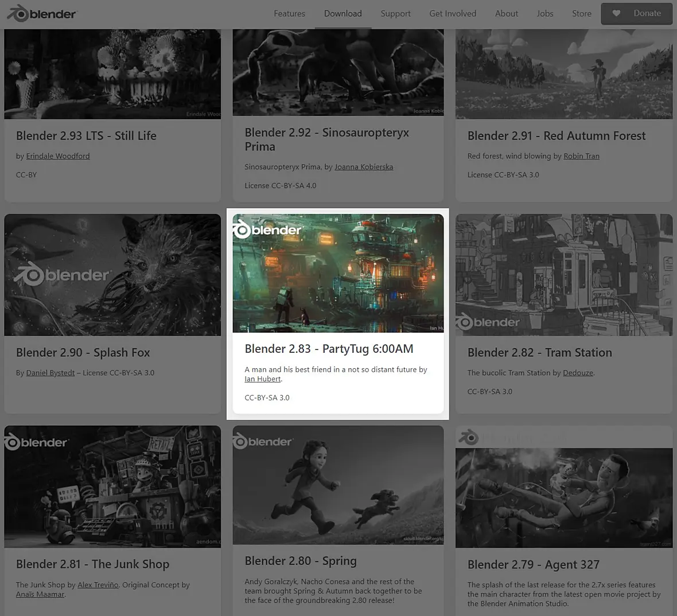Viewport: 677px width, 616px height.
Task: Click Blender icon on Agent 327 image
Action: (469, 437)
